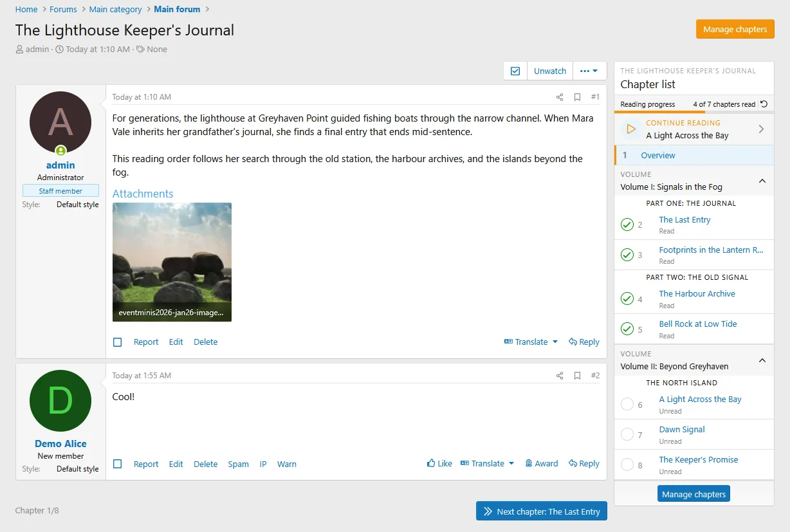Mark Demo Alice's post as Spam
Image resolution: width=790 pixels, height=532 pixels.
point(238,464)
